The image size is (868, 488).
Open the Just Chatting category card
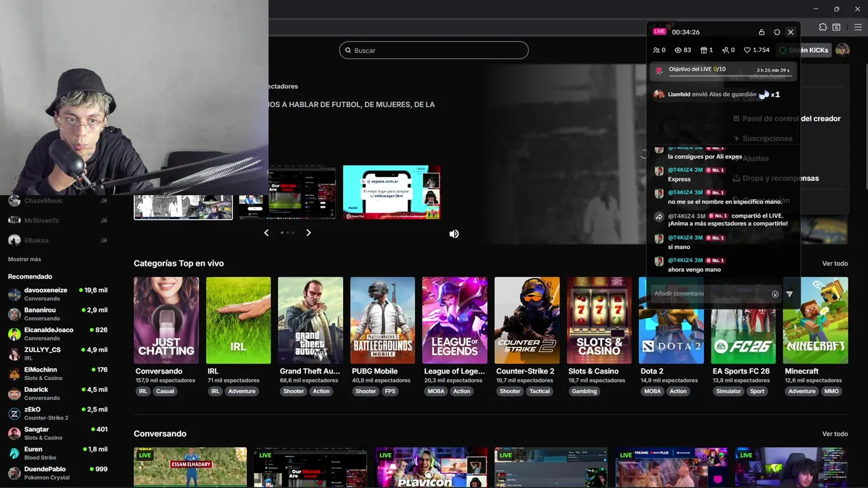pos(166,320)
